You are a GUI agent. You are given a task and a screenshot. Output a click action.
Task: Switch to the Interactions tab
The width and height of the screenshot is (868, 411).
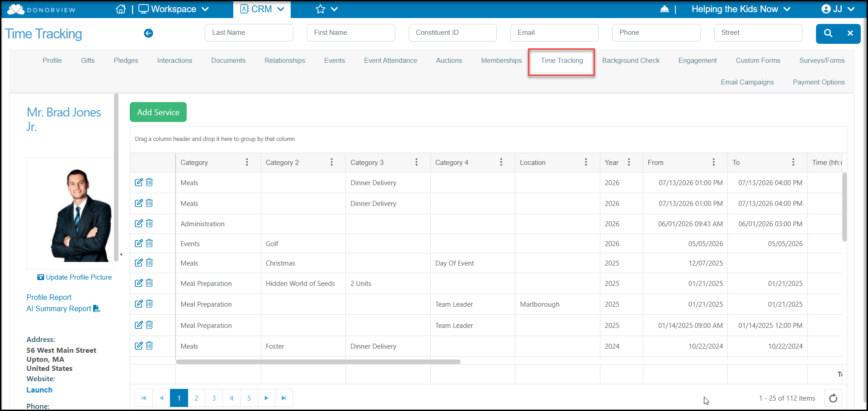175,61
